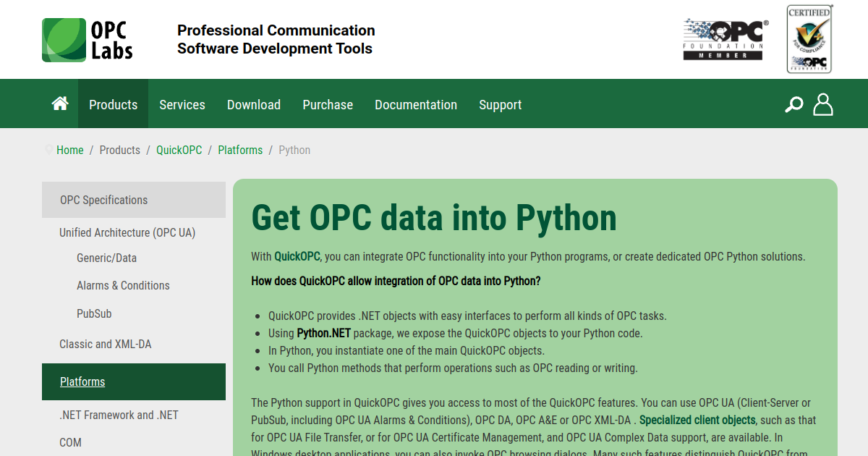Follow the Specialized client objects link
Screen dimensions: 868x456
697,420
